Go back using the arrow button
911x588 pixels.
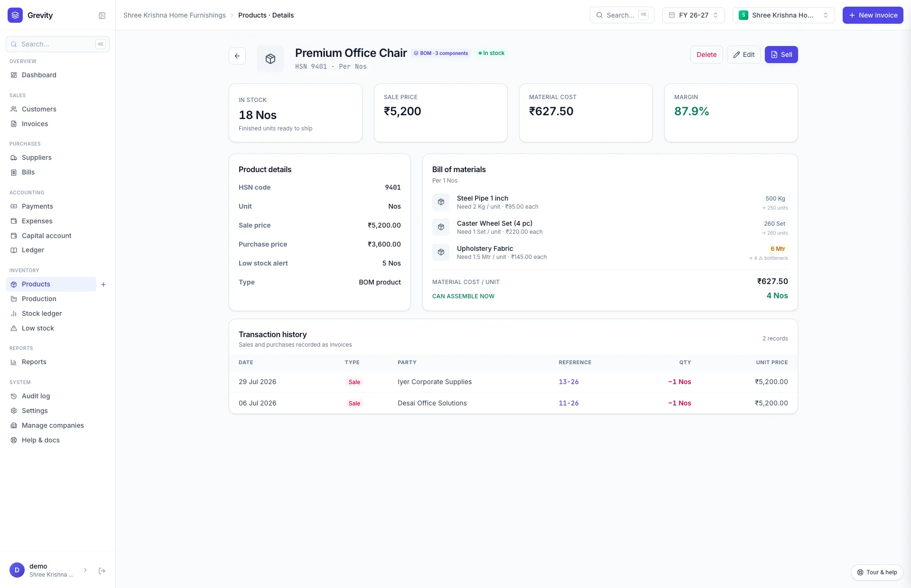(237, 56)
